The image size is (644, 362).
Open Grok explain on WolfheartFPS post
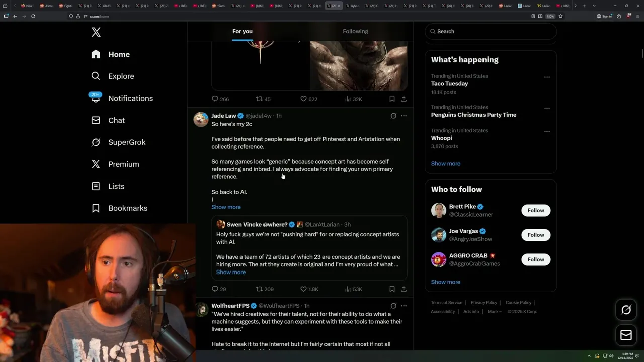393,306
